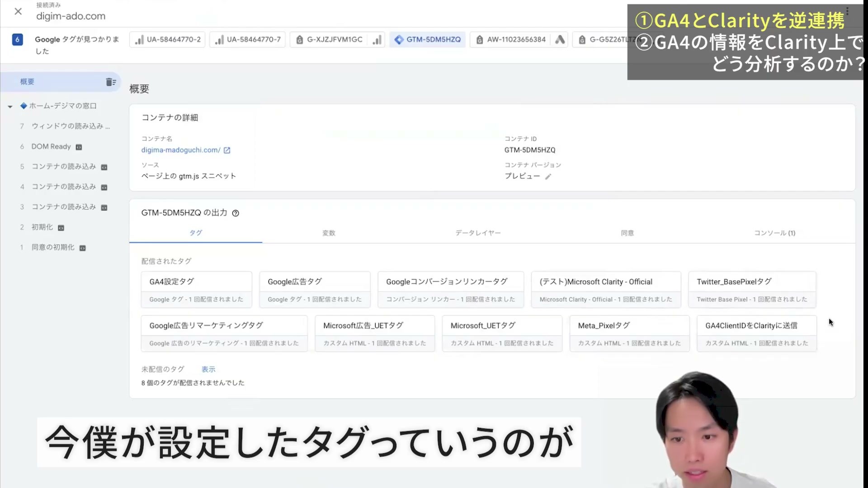Click the API icon next to DOM Ready
Viewport: 868px width, 488px height.
[x=79, y=147]
